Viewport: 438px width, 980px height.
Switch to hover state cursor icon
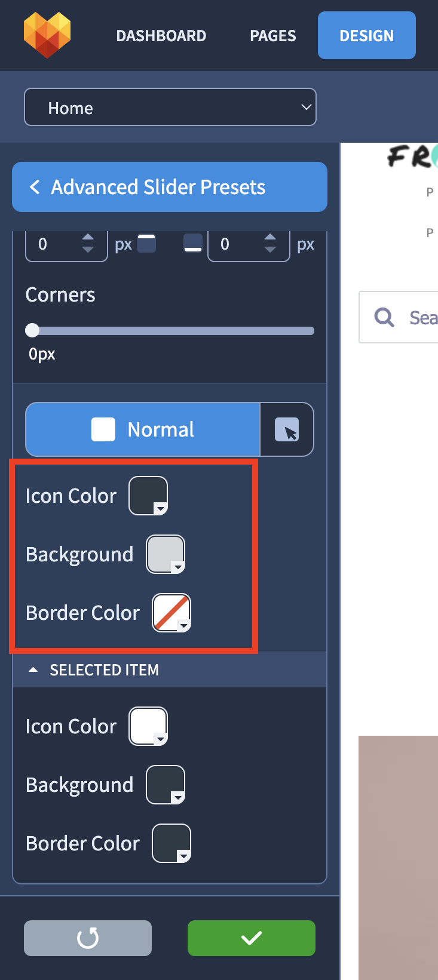[x=287, y=429]
